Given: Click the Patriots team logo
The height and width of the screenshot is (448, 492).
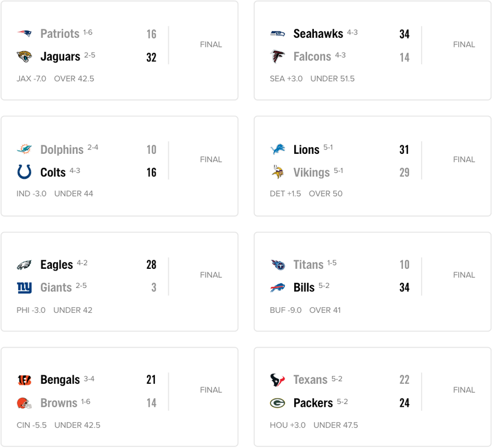Looking at the screenshot, I should [x=24, y=34].
